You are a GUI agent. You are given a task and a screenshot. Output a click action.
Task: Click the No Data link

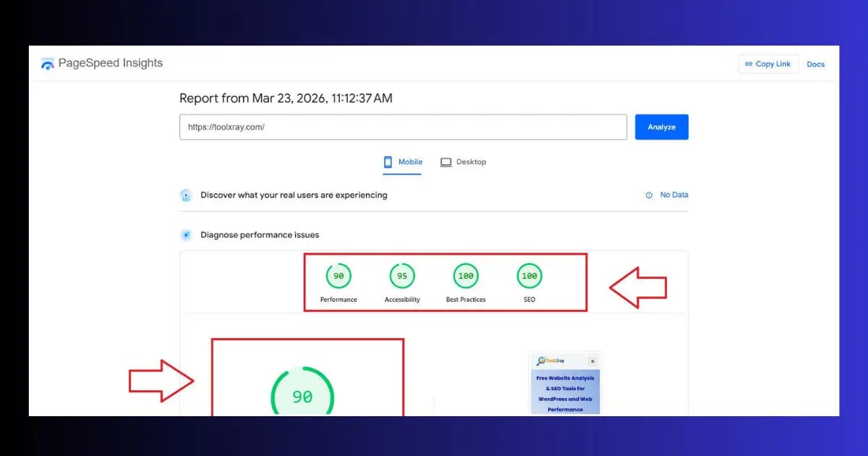coord(673,195)
